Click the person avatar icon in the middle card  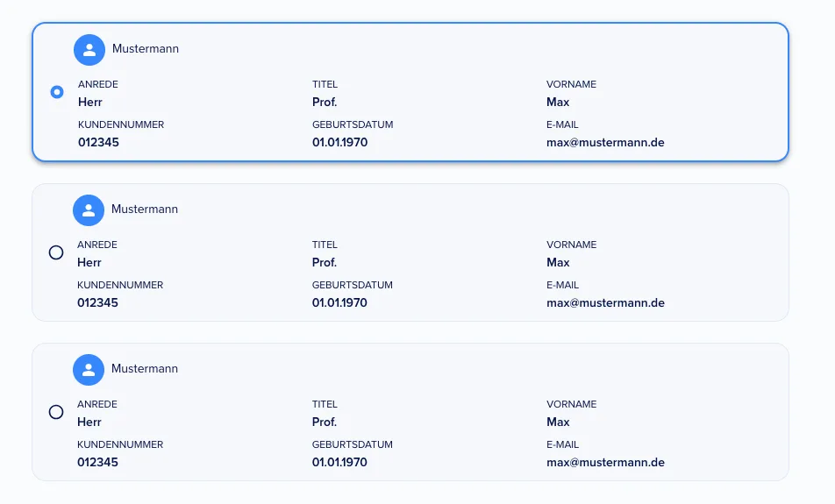click(89, 210)
